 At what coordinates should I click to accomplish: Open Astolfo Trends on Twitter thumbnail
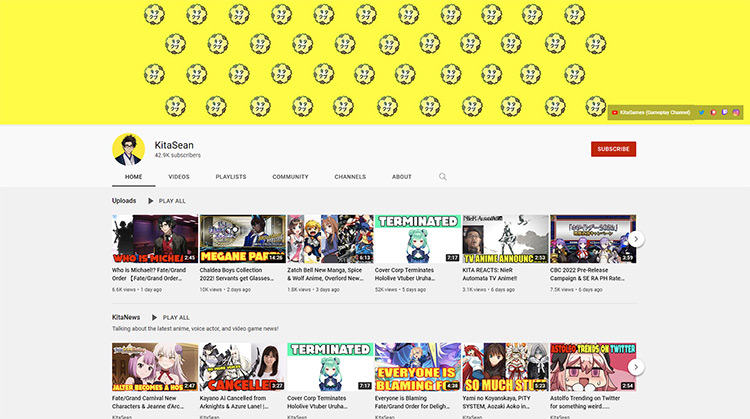pos(593,367)
